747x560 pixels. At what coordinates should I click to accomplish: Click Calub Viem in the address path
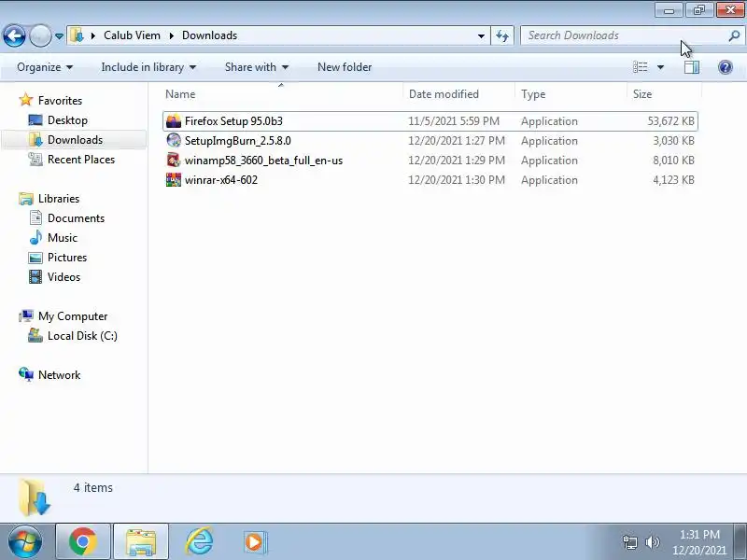pos(132,35)
